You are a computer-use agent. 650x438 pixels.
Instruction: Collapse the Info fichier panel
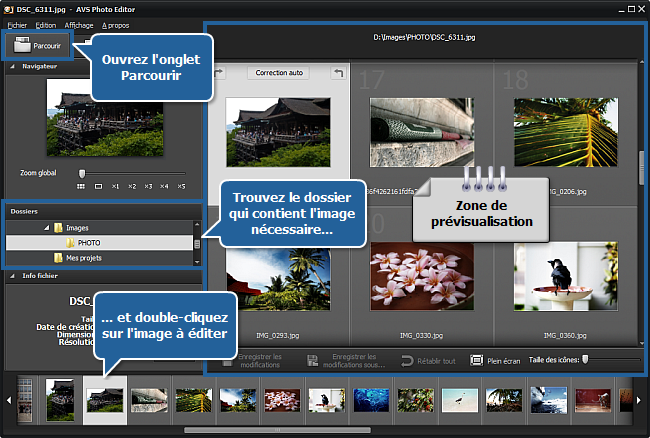(13, 276)
